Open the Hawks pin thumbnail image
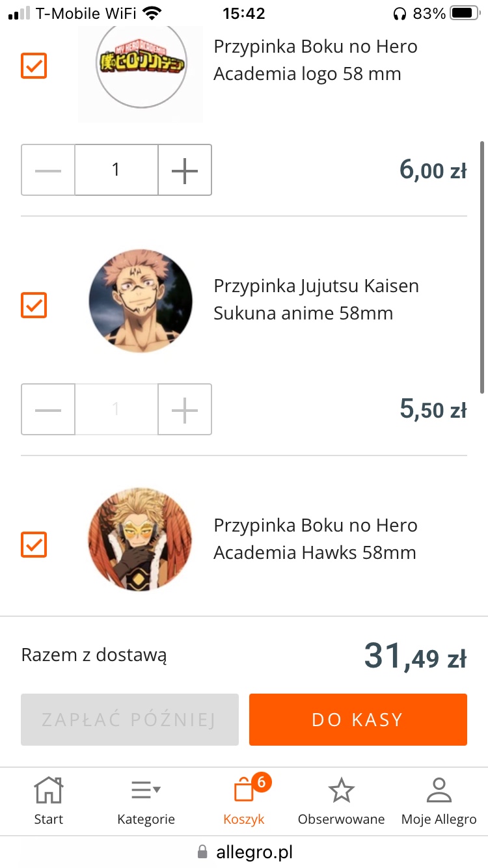This screenshot has width=488, height=868. [141, 539]
